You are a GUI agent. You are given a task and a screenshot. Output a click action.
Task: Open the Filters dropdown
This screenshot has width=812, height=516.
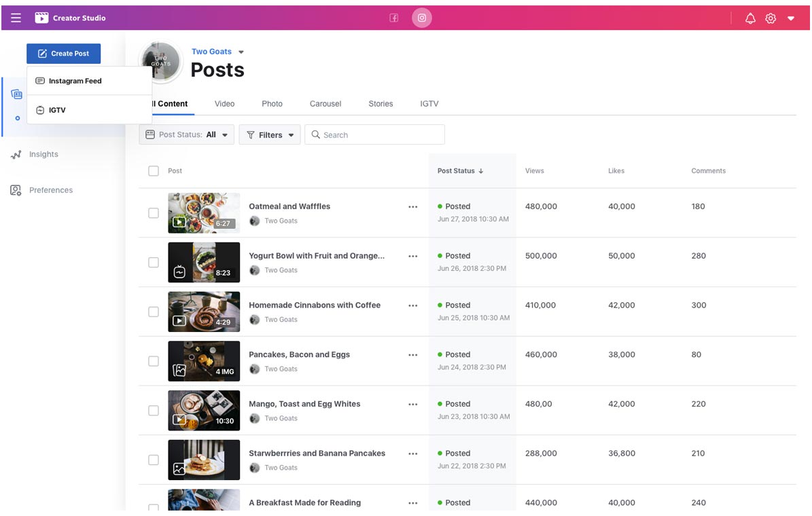coord(270,134)
